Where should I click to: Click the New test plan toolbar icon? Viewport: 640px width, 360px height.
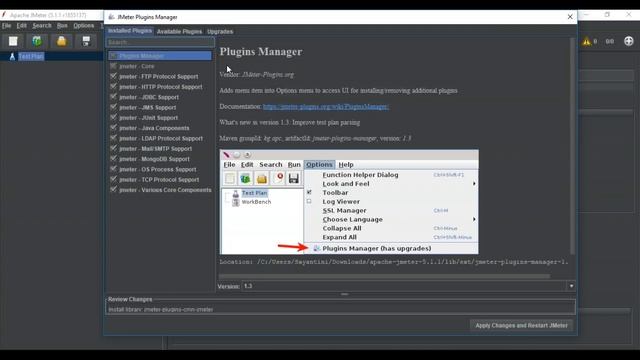click(x=13, y=41)
